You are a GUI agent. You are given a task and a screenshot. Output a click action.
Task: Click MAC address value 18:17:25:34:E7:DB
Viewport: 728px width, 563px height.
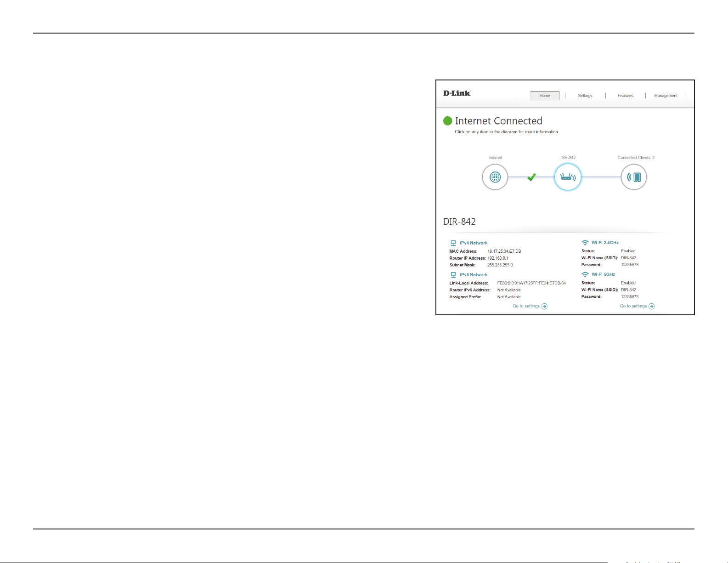coord(504,251)
